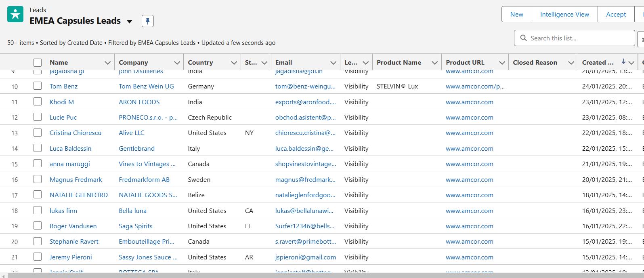Click the search magnifier icon
644x278 pixels.
click(x=524, y=38)
